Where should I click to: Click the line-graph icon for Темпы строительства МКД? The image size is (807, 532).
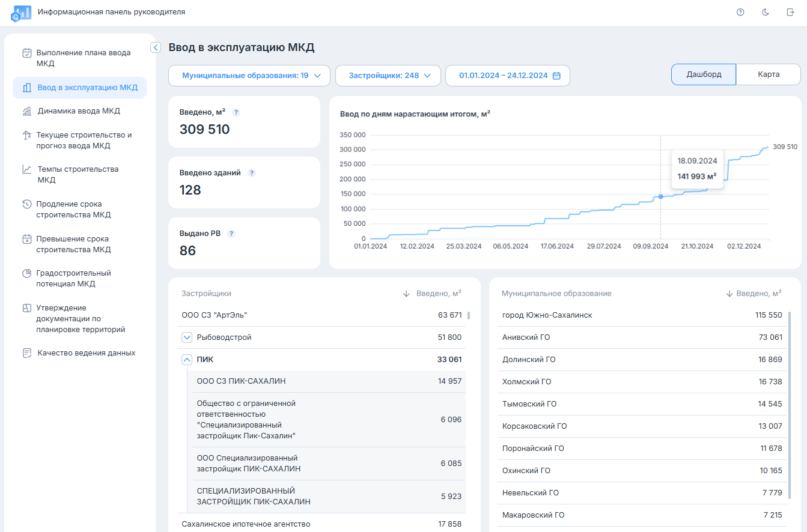coord(27,169)
